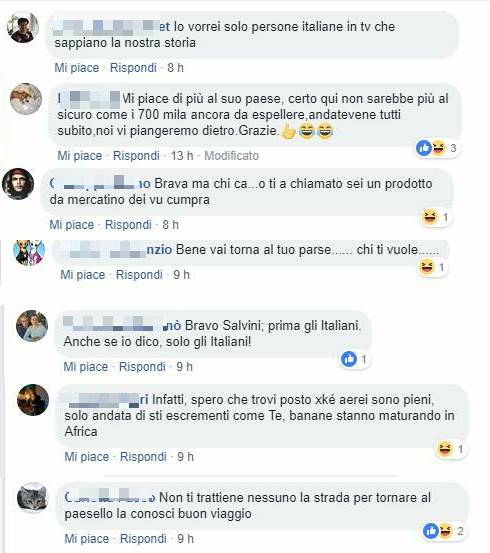
Task: Click 'Mi piace' under 'Bene vai torna'
Action: click(x=83, y=274)
